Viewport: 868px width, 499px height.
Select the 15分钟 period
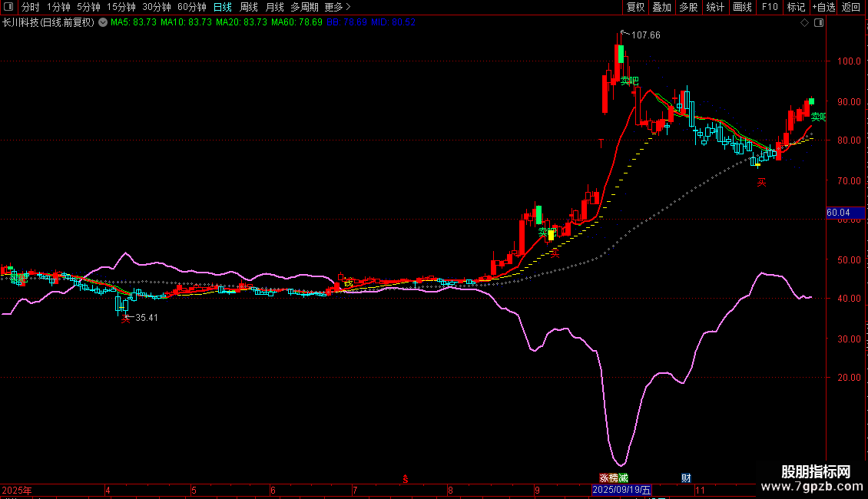121,7
